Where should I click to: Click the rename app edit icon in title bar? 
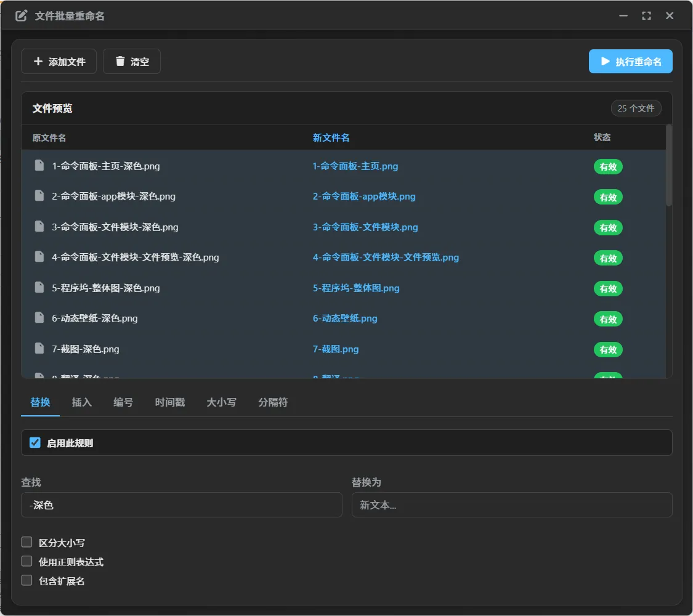coord(21,16)
